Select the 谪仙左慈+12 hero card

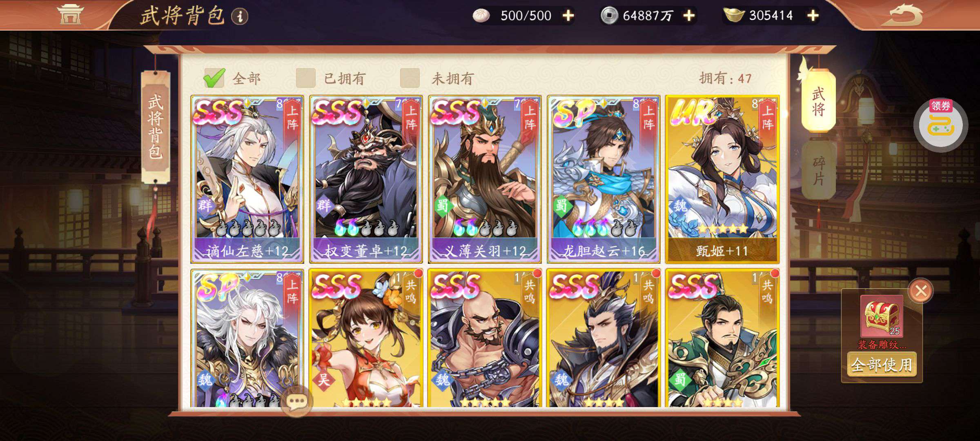coord(247,179)
